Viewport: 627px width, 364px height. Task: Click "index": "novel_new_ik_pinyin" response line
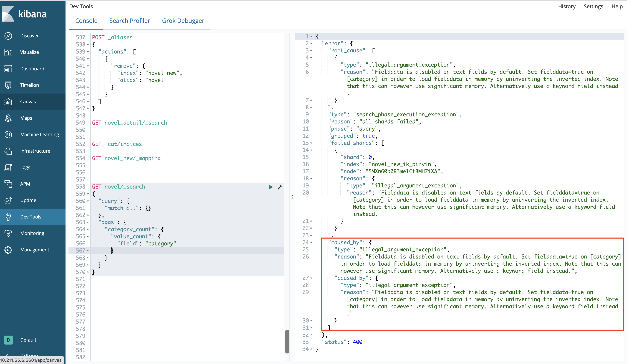tap(388, 164)
